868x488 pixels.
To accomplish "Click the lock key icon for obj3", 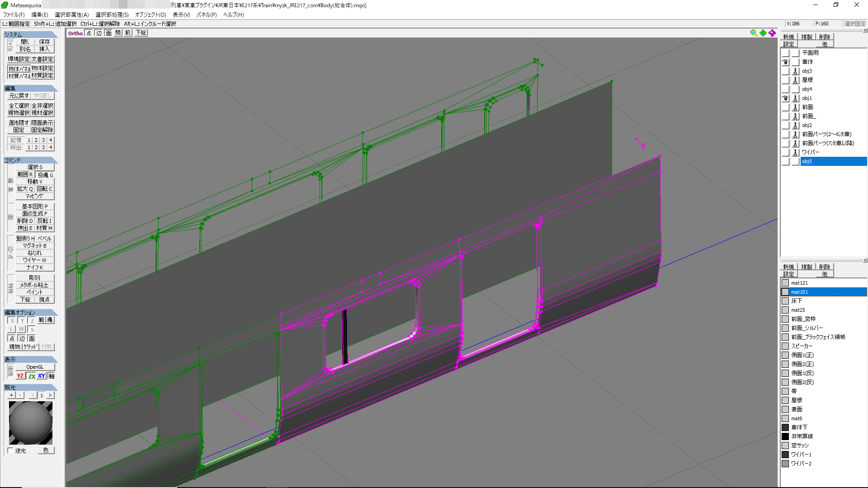I will point(796,71).
